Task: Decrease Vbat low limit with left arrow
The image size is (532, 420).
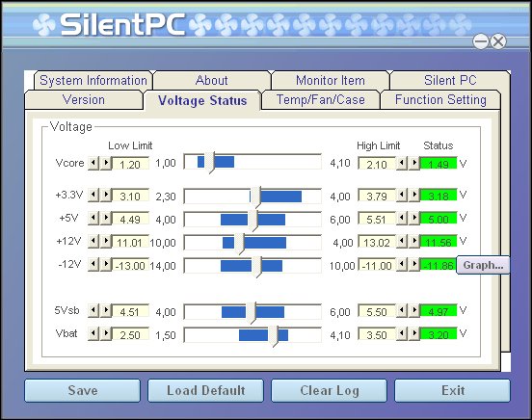Action: 93,333
